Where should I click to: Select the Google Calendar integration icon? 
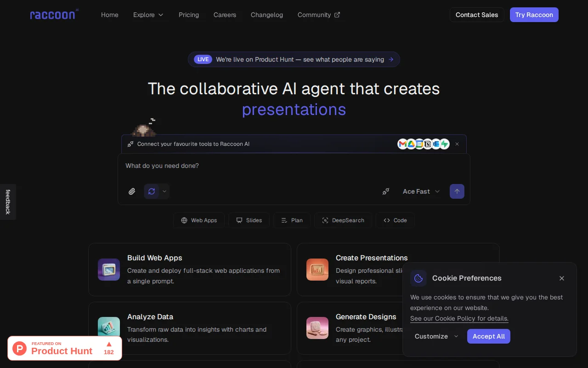419,144
